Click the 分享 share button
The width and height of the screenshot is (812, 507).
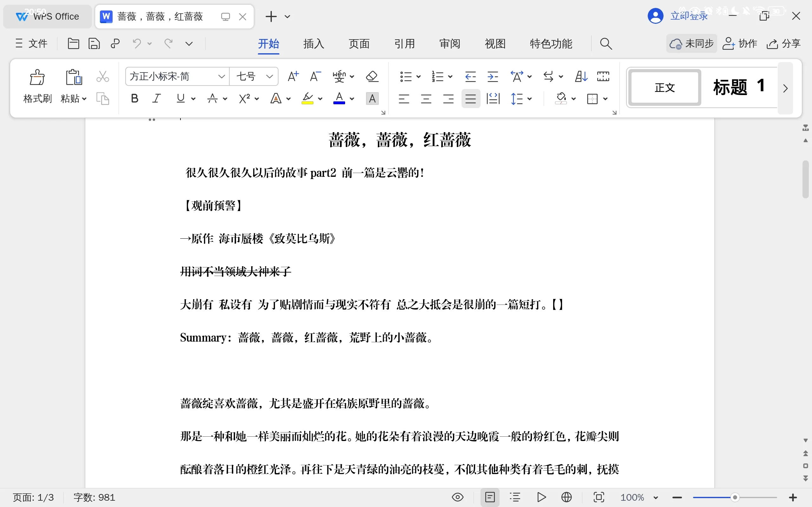(x=784, y=44)
